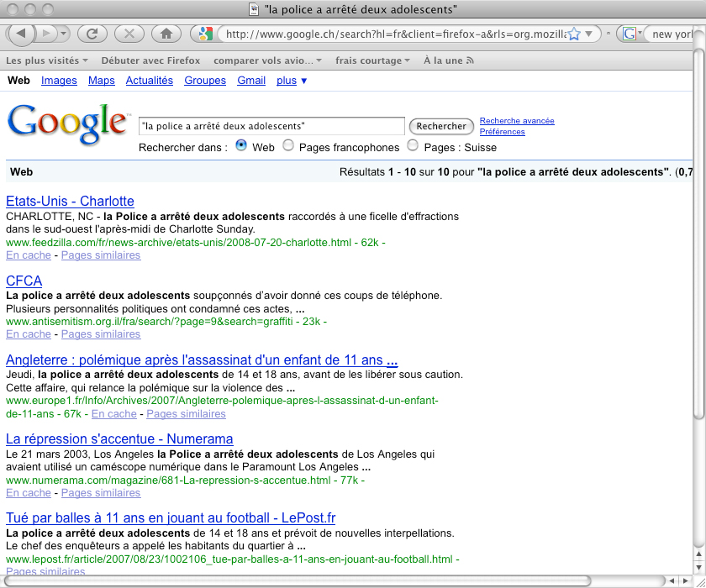This screenshot has height=588, width=706.
Task: Open the 'Angleterre : polémique après l'assassinat' result
Action: tap(202, 360)
